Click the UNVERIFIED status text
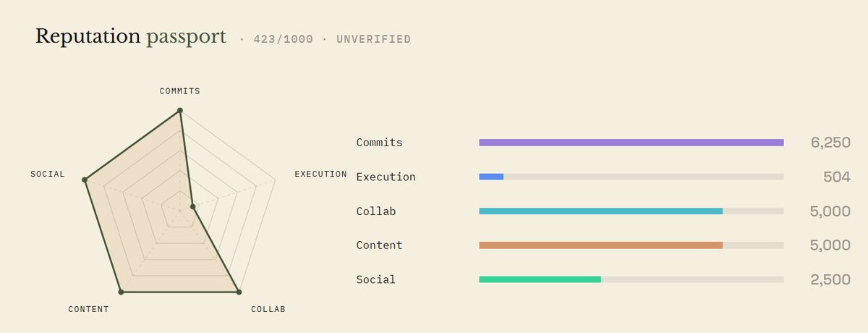 [x=373, y=39]
